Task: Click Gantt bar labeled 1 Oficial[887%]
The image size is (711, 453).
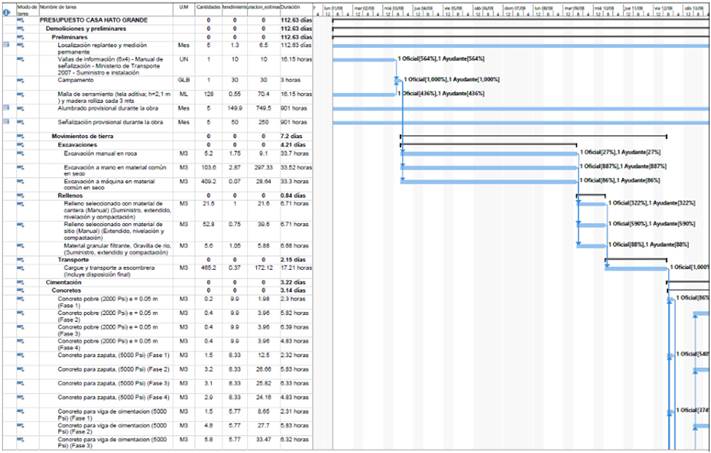Action: click(x=490, y=166)
